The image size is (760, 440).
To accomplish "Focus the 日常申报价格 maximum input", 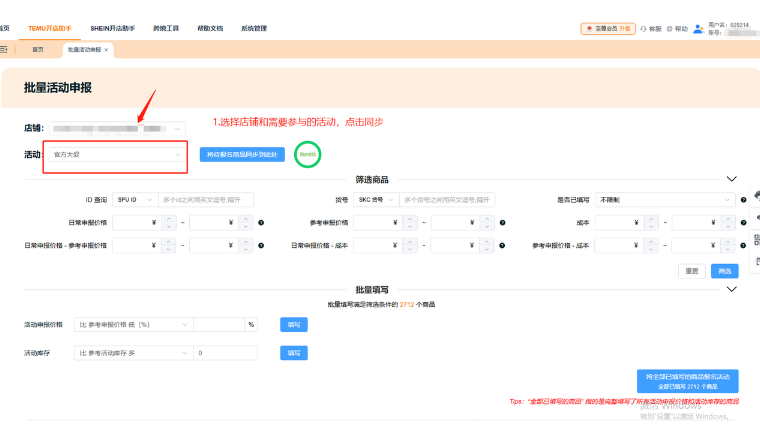I will 214,223.
